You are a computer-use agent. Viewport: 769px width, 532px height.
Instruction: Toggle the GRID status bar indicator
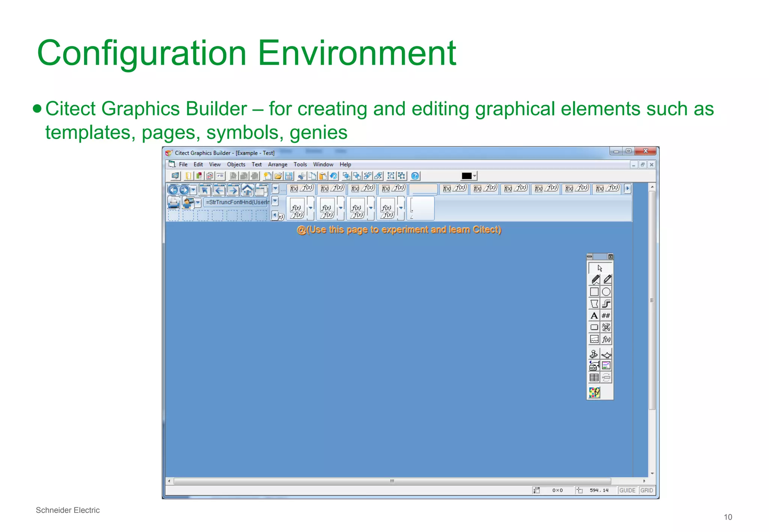pos(647,490)
